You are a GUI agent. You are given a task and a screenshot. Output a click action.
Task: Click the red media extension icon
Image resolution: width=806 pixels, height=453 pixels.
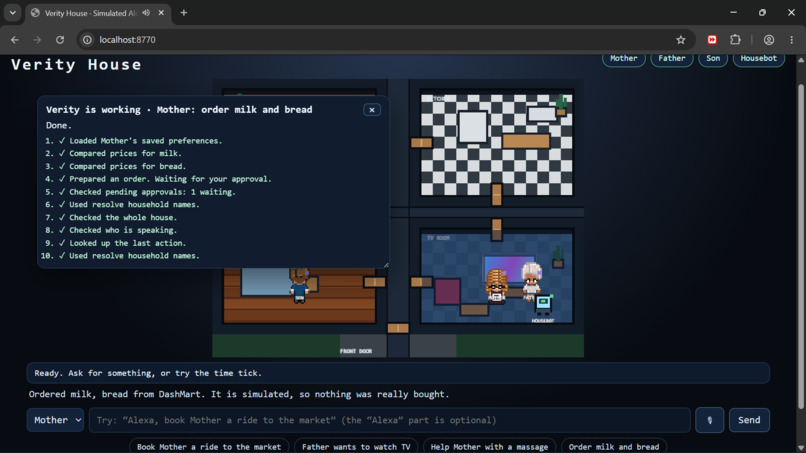(712, 40)
